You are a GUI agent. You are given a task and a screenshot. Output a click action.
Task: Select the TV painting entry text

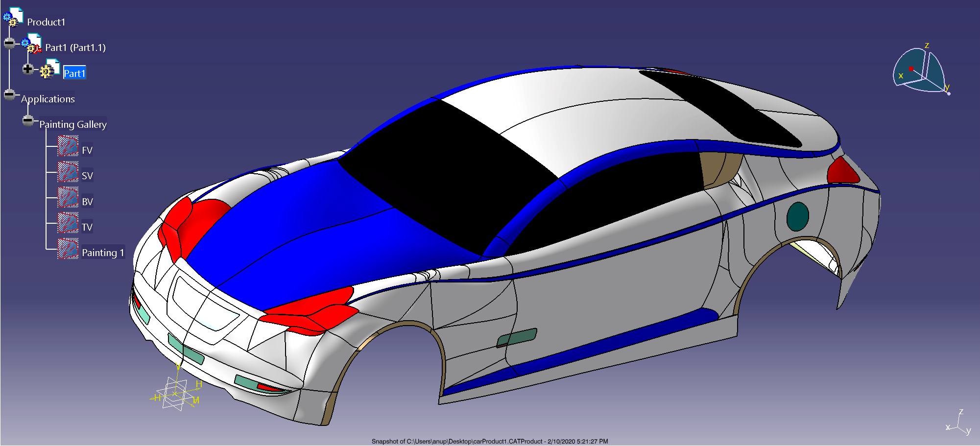point(87,227)
